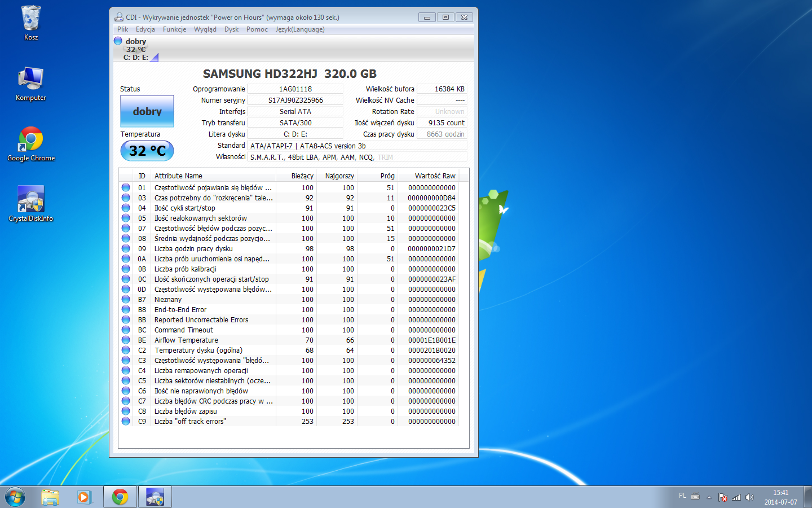The height and width of the screenshot is (508, 812).
Task: Select the 'Temperatury dysku (ogólna)' row
Action: 289,350
